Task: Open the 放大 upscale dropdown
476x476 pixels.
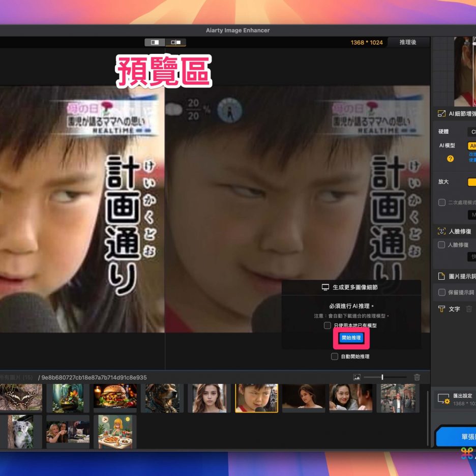Action: [471, 182]
